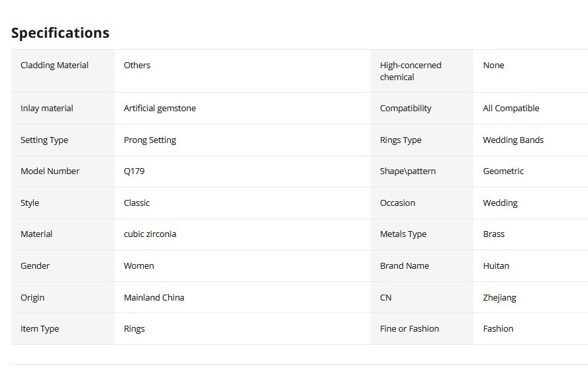Click the Artificial gemstone value
The height and width of the screenshot is (380, 588).
click(160, 109)
